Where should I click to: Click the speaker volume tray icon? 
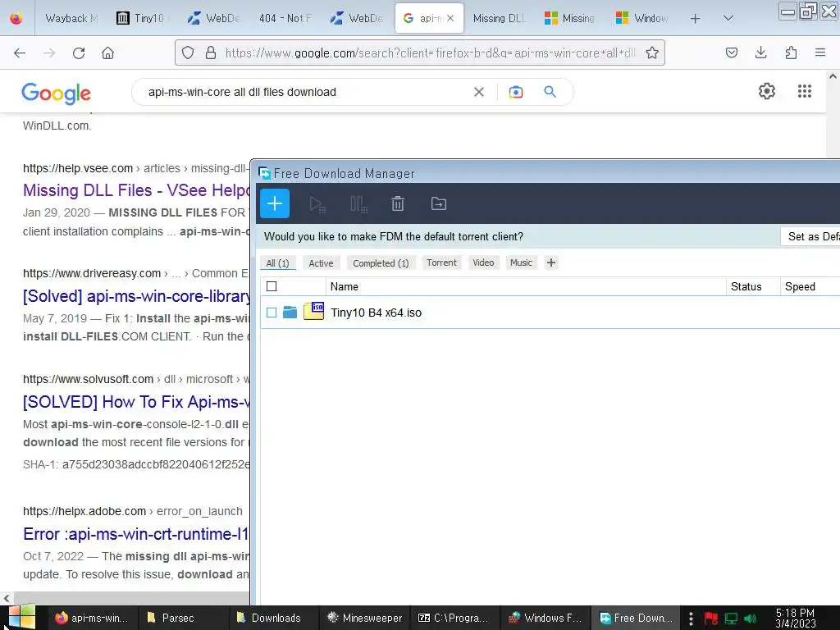click(751, 619)
